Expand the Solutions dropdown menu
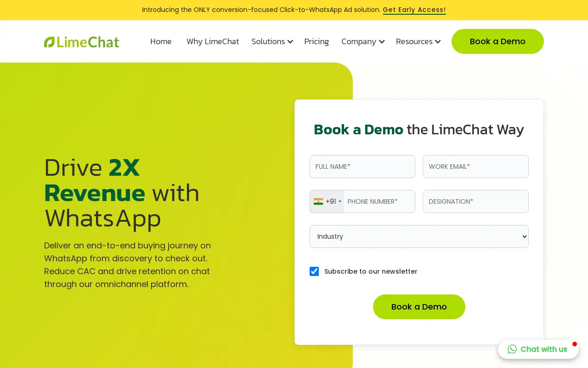 [272, 41]
